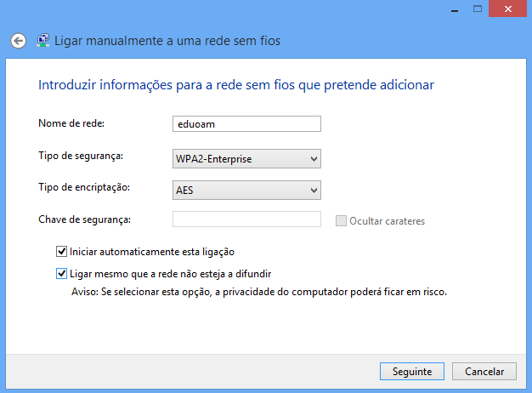The width and height of the screenshot is (532, 393).
Task: Click the Chave de segurança text box
Action: (x=246, y=219)
